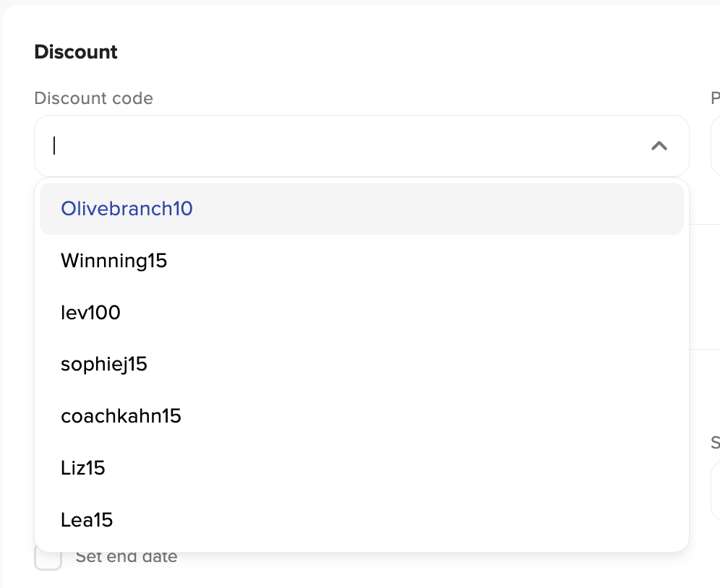Click the Set end date label text
The image size is (720, 588).
[x=127, y=558]
